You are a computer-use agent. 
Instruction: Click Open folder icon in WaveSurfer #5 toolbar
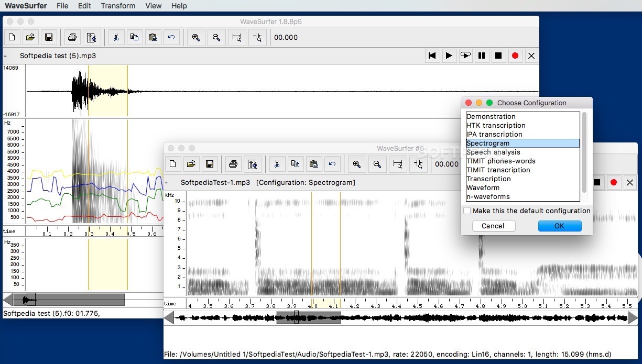[191, 164]
